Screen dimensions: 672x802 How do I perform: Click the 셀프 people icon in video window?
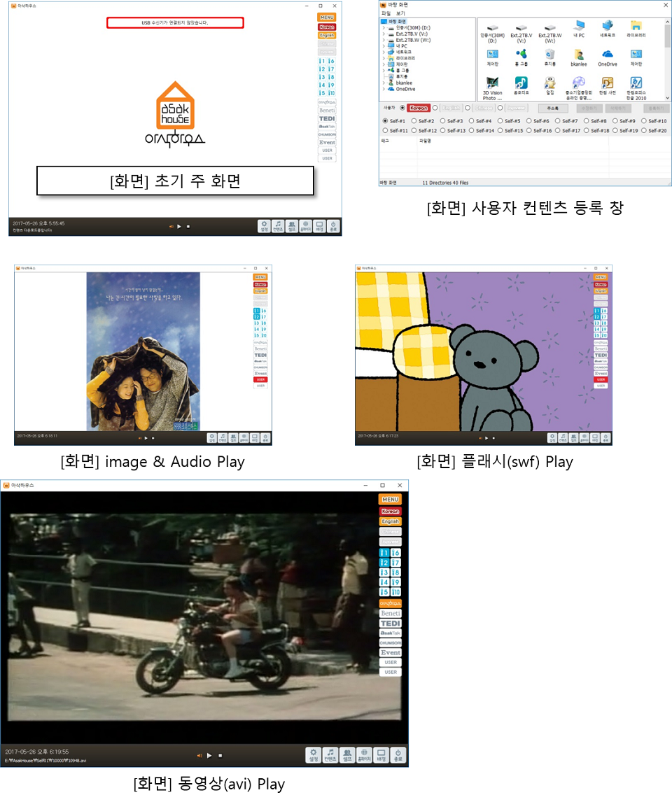point(347,754)
